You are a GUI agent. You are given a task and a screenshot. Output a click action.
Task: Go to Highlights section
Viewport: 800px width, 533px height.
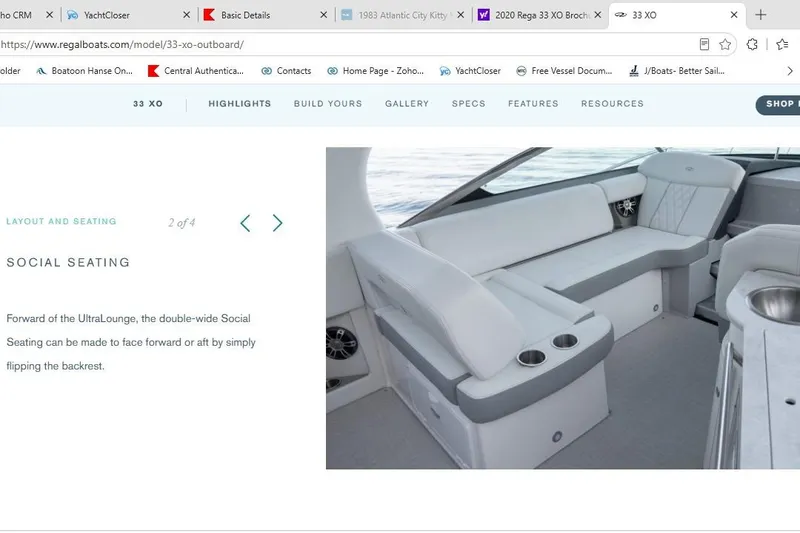[x=240, y=104]
